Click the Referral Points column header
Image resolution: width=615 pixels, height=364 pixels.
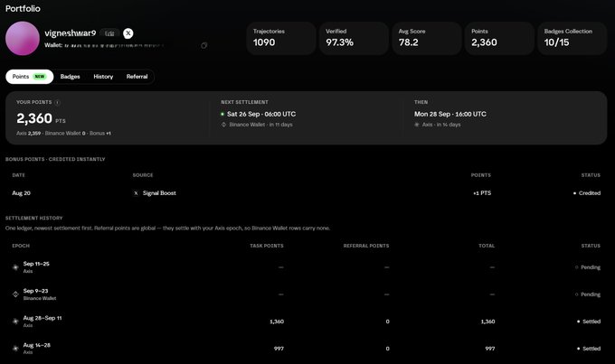(366, 246)
